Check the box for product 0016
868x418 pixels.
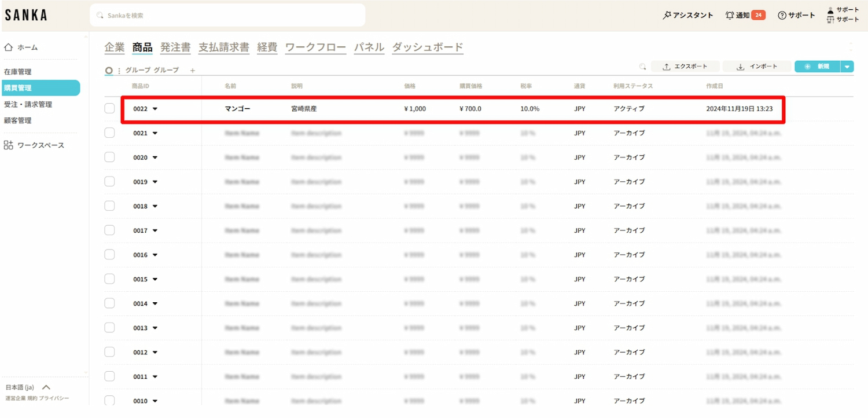point(110,254)
